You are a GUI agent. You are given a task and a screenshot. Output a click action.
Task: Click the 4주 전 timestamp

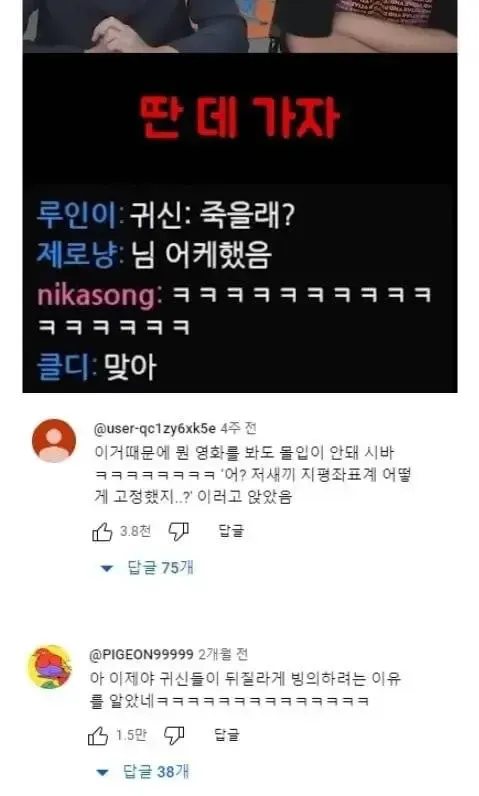[x=238, y=428]
